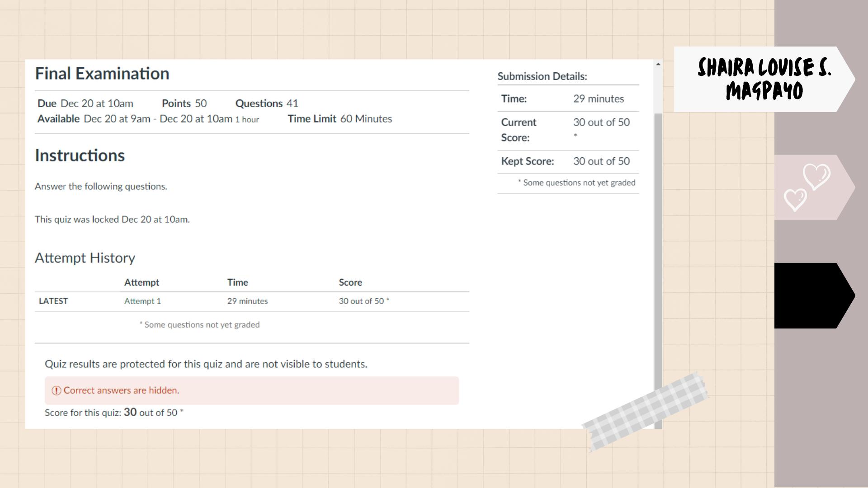The image size is (868, 488).
Task: Click the Kept Score value 30 out of 50
Action: click(x=601, y=161)
